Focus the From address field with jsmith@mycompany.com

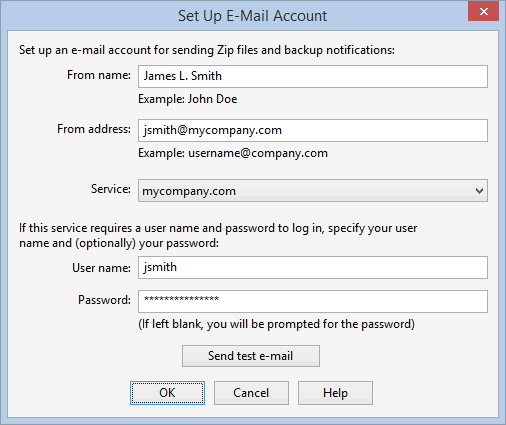click(313, 130)
